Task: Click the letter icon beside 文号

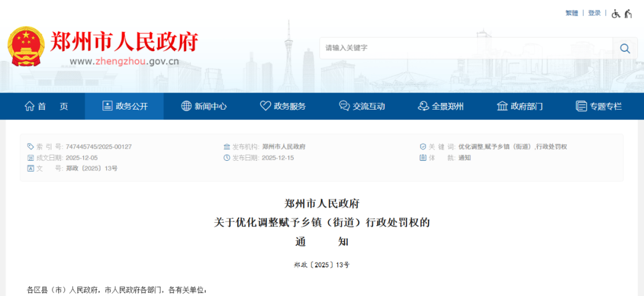Action: (x=30, y=169)
